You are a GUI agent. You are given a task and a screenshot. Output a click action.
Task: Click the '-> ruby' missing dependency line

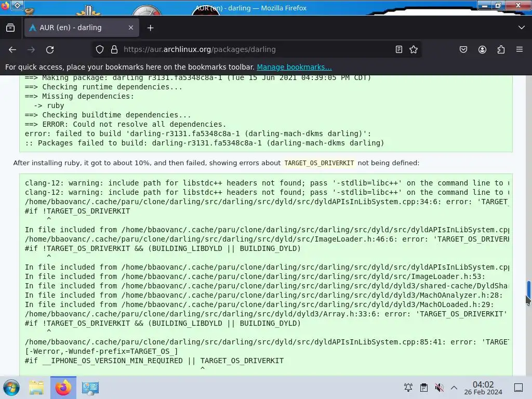point(49,105)
